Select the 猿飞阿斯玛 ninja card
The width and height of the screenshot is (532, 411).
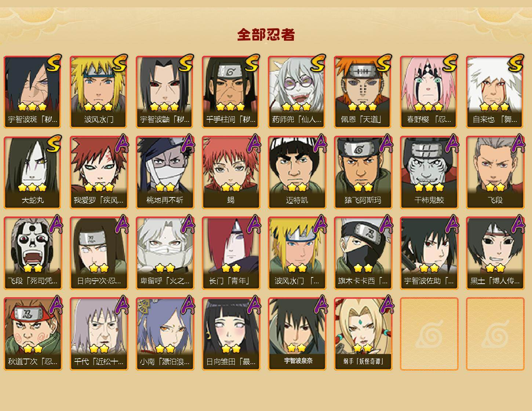[x=363, y=172]
